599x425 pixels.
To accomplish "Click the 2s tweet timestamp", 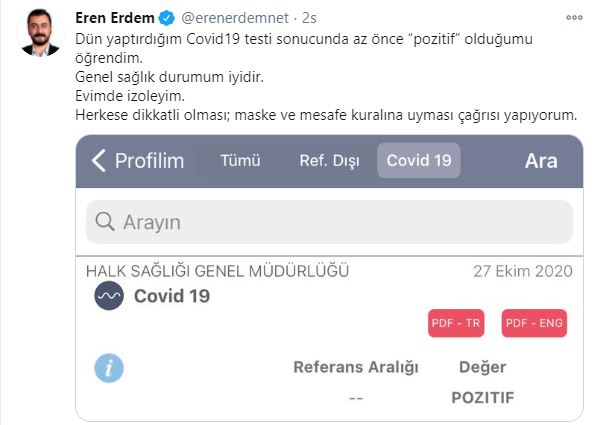I will [309, 18].
